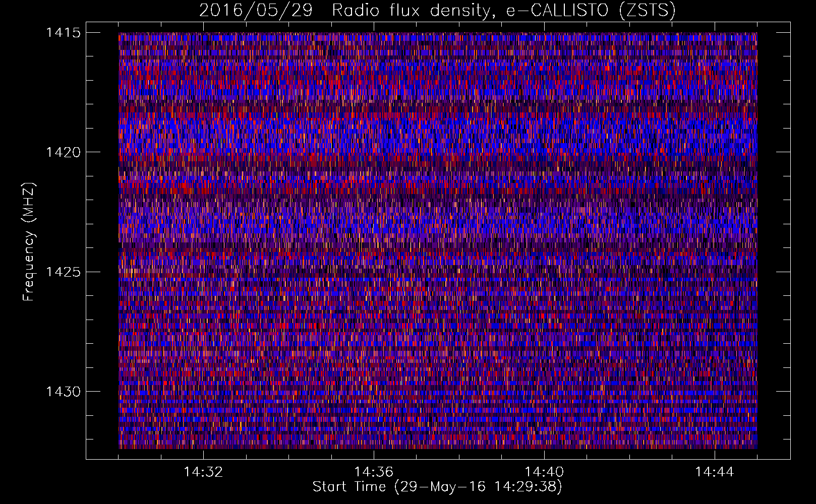Click the 14:44 time axis label
Image resolution: width=816 pixels, height=504 pixels.
715,472
